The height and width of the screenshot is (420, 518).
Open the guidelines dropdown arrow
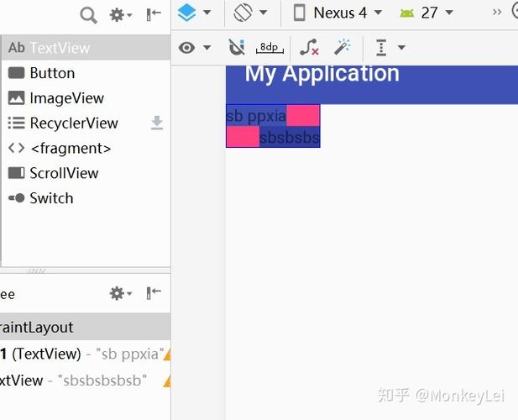click(x=401, y=48)
